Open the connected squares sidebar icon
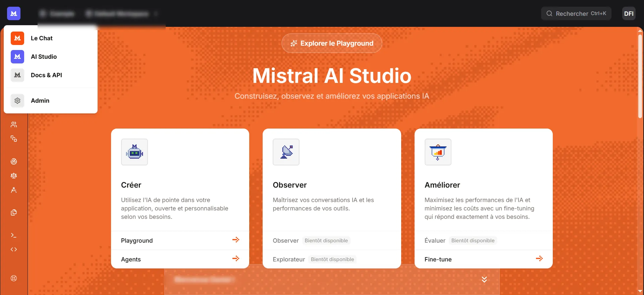The width and height of the screenshot is (644, 295). coord(14,139)
